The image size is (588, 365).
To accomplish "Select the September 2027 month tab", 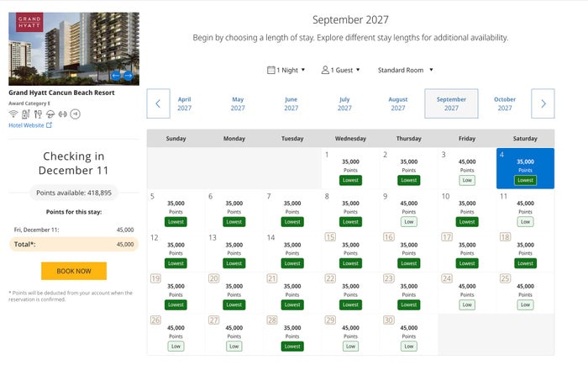I will coord(452,103).
